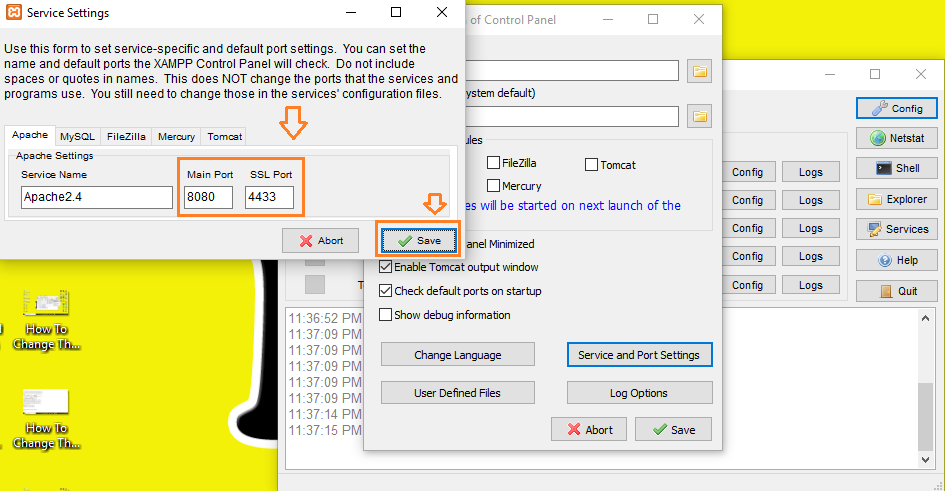Open Service and Port Settings

tap(639, 355)
